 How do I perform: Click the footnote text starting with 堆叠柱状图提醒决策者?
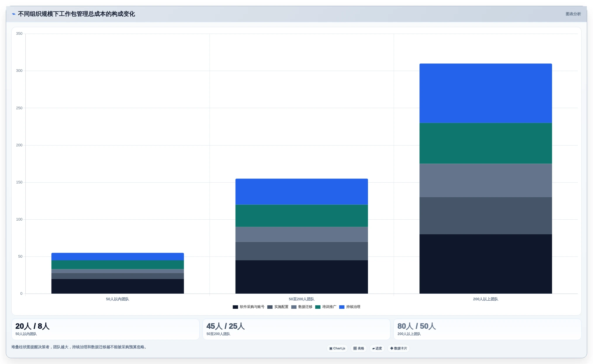point(79,347)
